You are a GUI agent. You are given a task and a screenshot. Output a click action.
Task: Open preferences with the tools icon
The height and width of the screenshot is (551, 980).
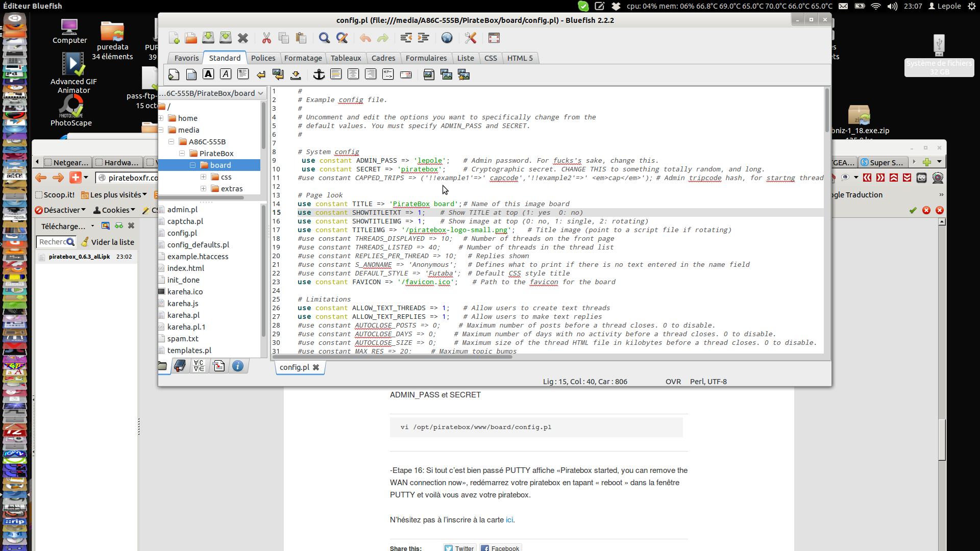point(470,38)
